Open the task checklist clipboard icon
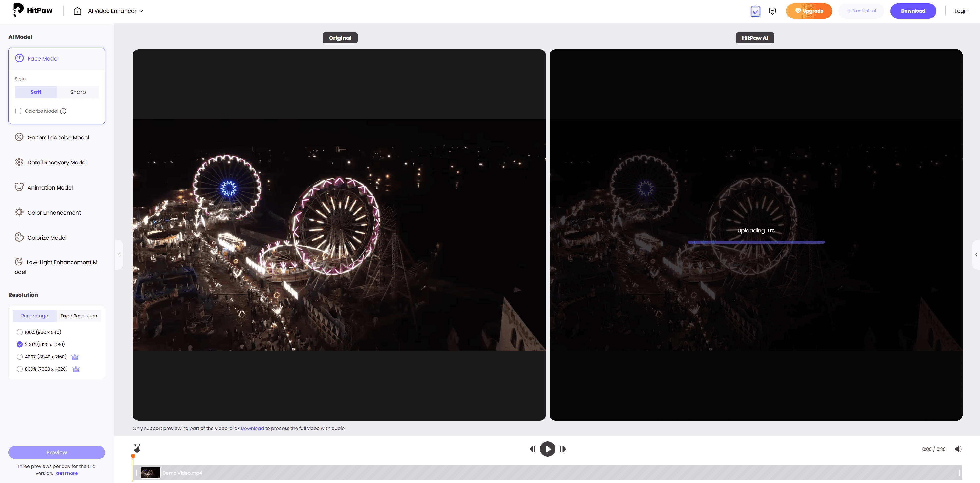Screen dimensions: 980x483 click(755, 11)
